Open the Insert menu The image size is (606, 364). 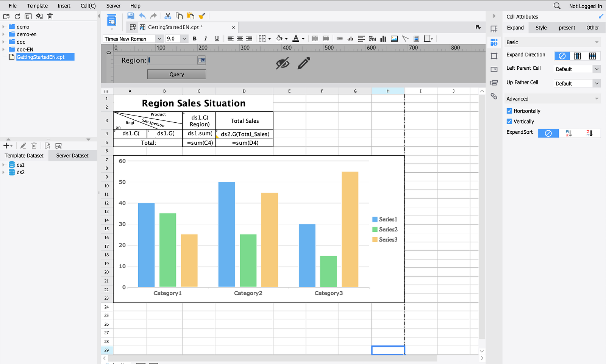(64, 6)
